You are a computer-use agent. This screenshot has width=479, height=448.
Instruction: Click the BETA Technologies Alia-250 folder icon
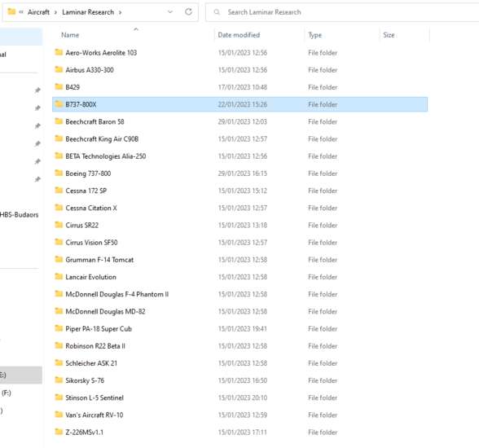59,156
